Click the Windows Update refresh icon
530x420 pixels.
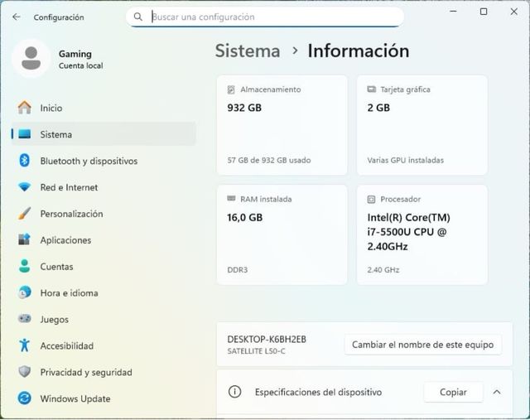tap(24, 398)
